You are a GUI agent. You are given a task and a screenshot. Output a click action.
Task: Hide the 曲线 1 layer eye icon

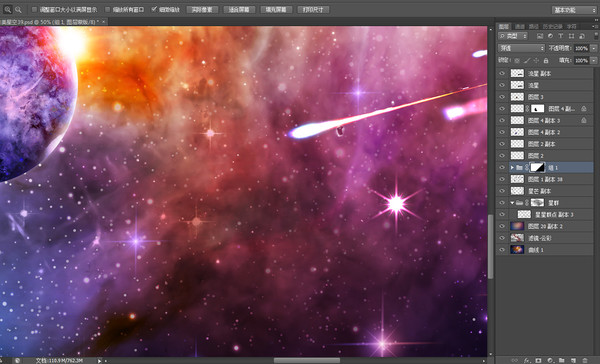[502, 250]
